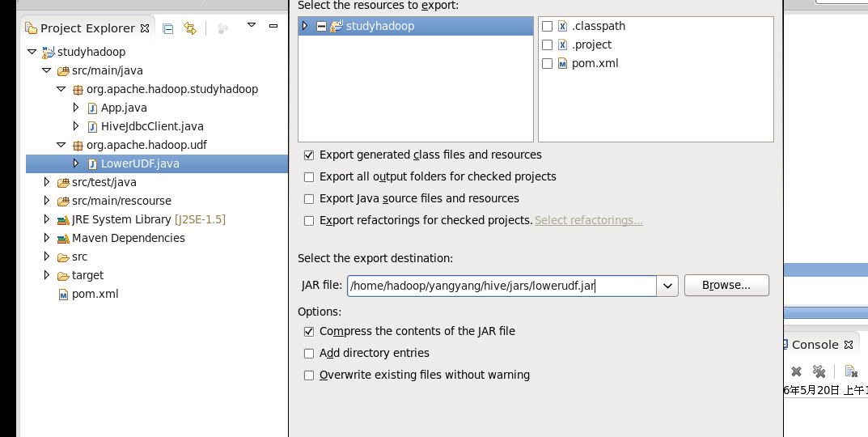Click src/main/rescourse folder icon
Image resolution: width=868 pixels, height=437 pixels.
click(x=62, y=201)
